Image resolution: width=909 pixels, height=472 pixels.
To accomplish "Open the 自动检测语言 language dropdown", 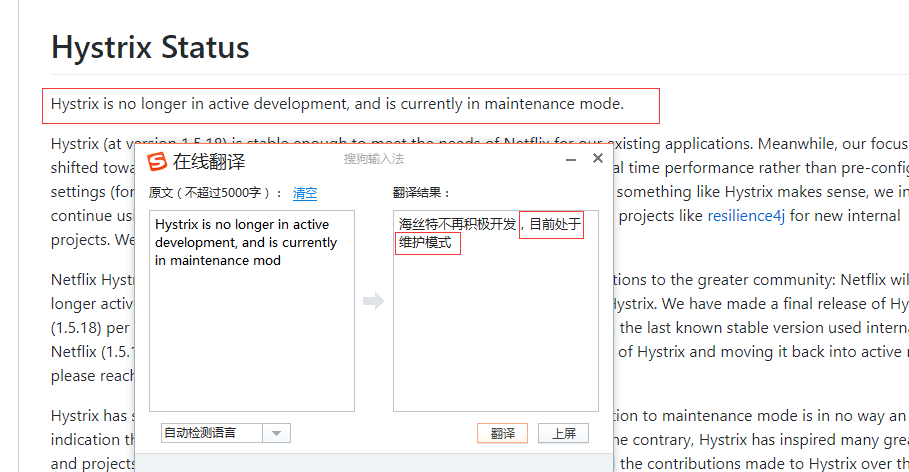I will coord(226,433).
